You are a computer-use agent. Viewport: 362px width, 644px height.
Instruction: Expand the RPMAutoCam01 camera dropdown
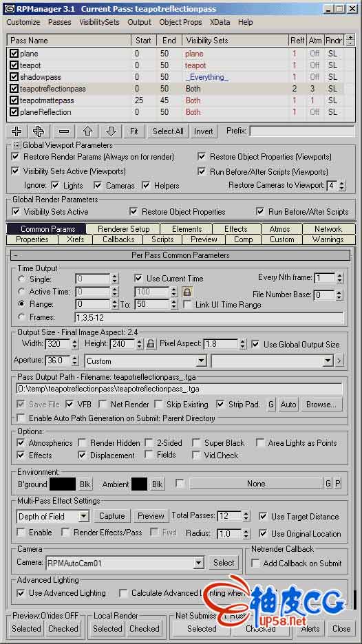click(x=125, y=563)
